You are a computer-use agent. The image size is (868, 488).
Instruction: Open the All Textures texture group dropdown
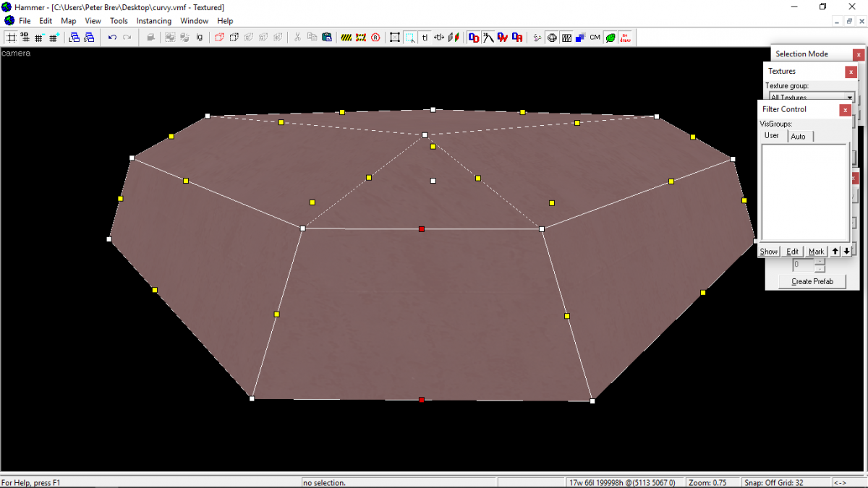pyautogui.click(x=851, y=97)
